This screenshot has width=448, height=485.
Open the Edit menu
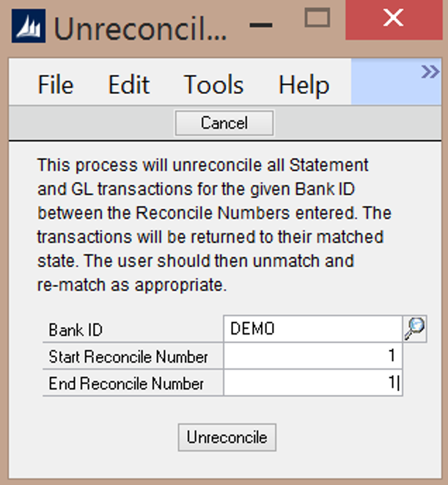[128, 84]
